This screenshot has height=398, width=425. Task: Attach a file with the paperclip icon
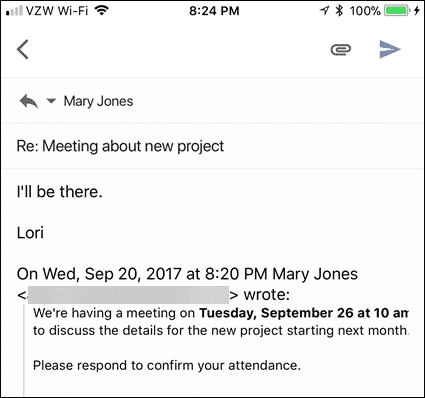341,50
